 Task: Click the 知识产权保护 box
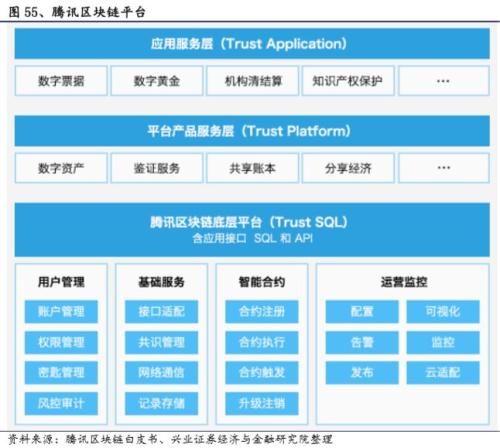[348, 81]
